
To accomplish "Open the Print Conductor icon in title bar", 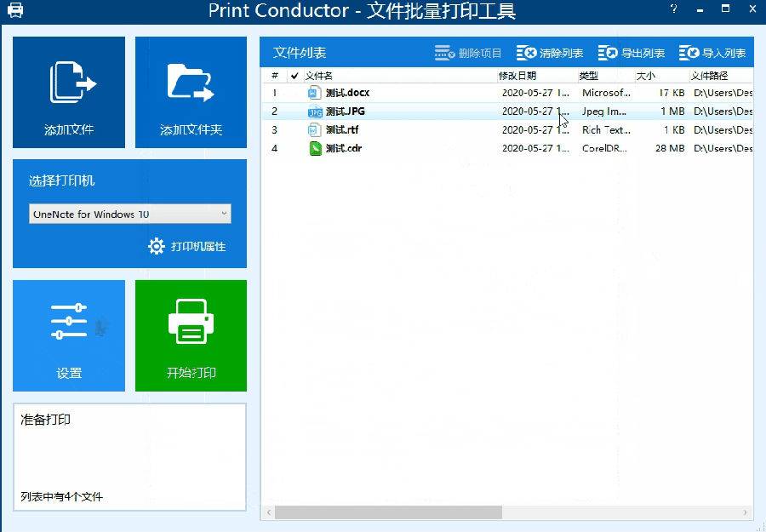I will [x=15, y=11].
